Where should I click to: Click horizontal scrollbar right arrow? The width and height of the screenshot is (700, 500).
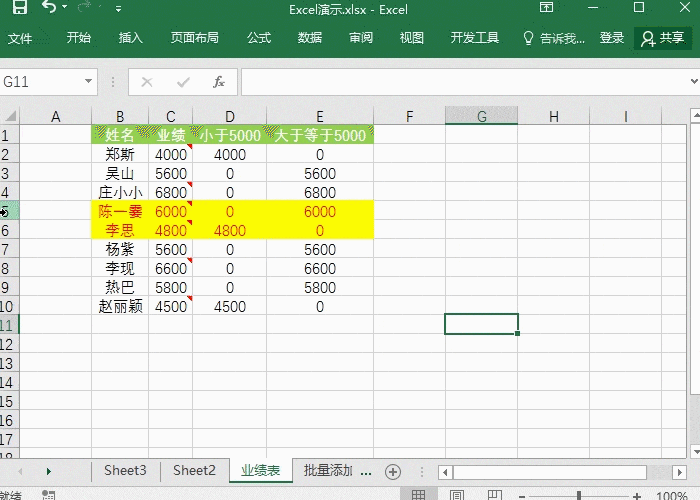click(679, 472)
